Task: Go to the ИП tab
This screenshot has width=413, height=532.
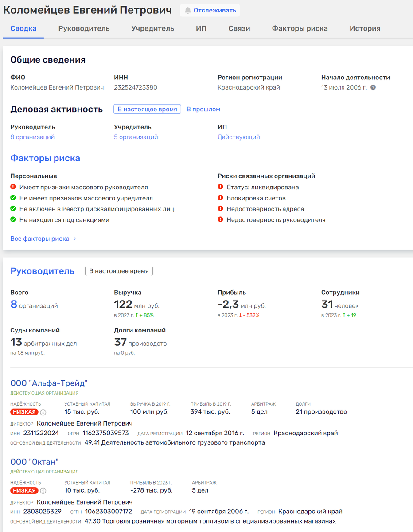Action: pos(201,28)
